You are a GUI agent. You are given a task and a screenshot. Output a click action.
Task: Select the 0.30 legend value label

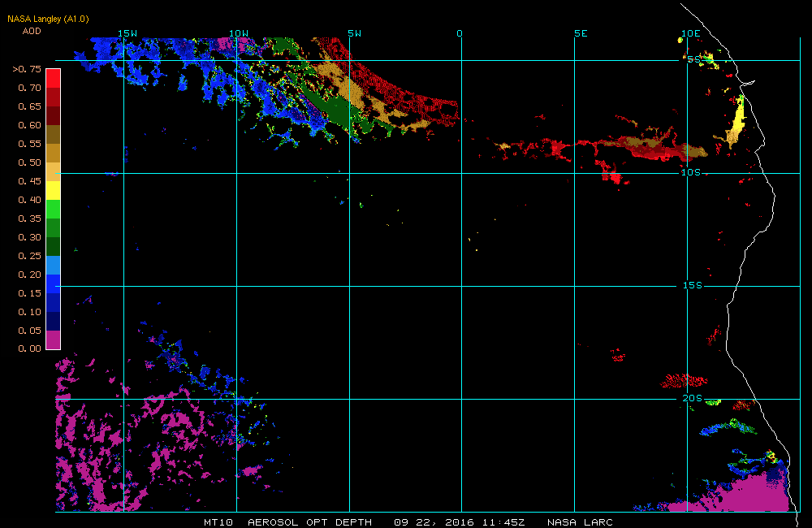(x=29, y=237)
